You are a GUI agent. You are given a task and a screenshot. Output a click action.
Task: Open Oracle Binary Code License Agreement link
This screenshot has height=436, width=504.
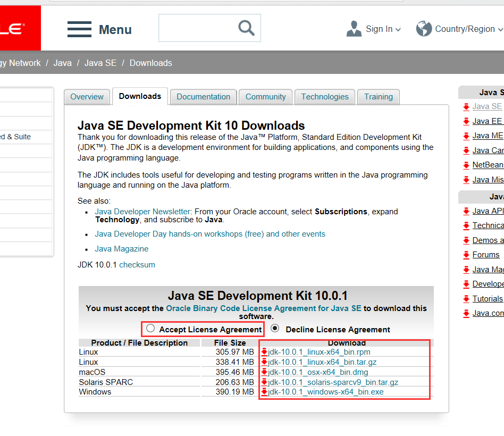[x=264, y=308]
